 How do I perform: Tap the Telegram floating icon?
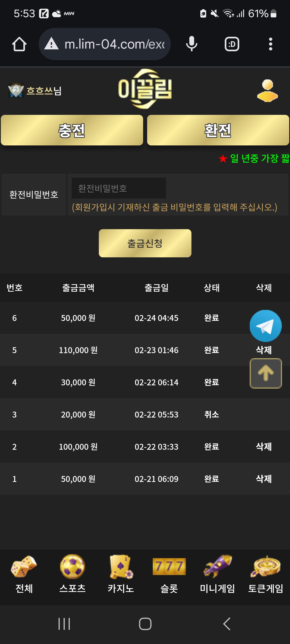[266, 326]
